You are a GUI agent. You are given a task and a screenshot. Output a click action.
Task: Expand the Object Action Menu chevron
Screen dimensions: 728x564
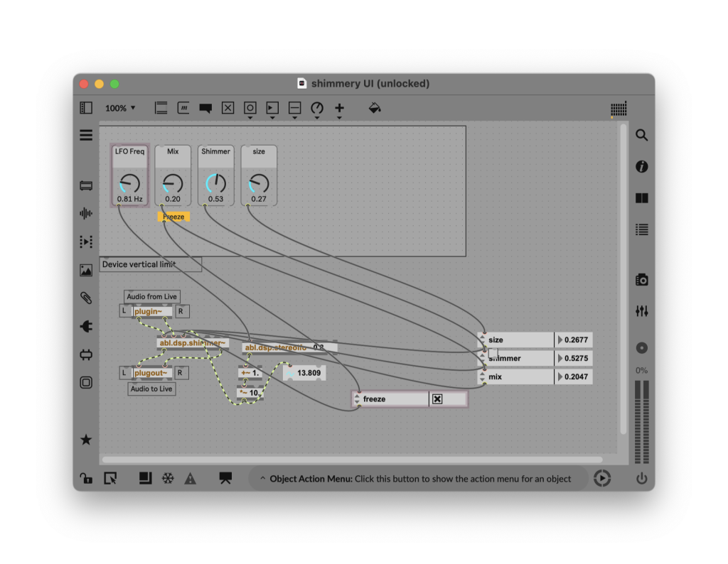pos(262,479)
